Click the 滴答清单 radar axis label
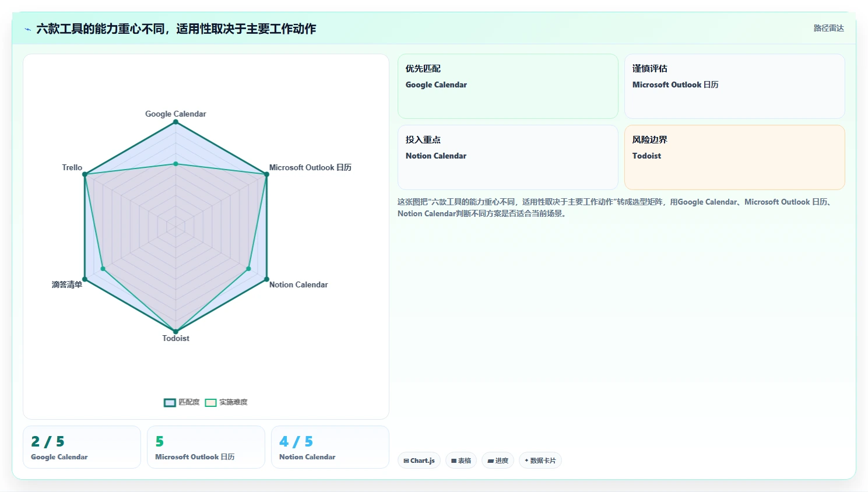 click(67, 284)
